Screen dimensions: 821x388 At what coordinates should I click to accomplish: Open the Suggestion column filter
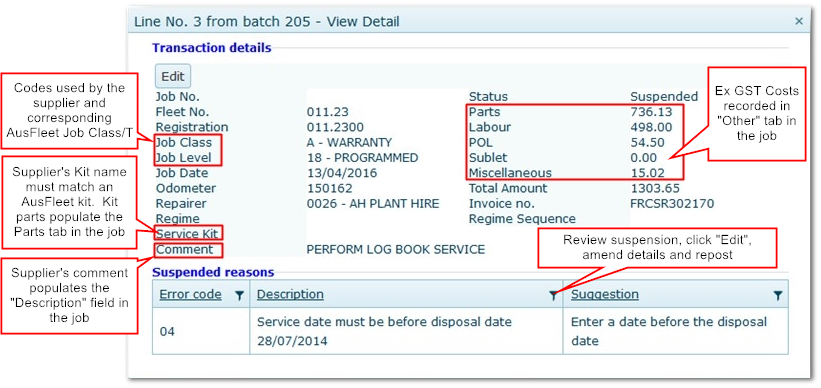pos(778,296)
